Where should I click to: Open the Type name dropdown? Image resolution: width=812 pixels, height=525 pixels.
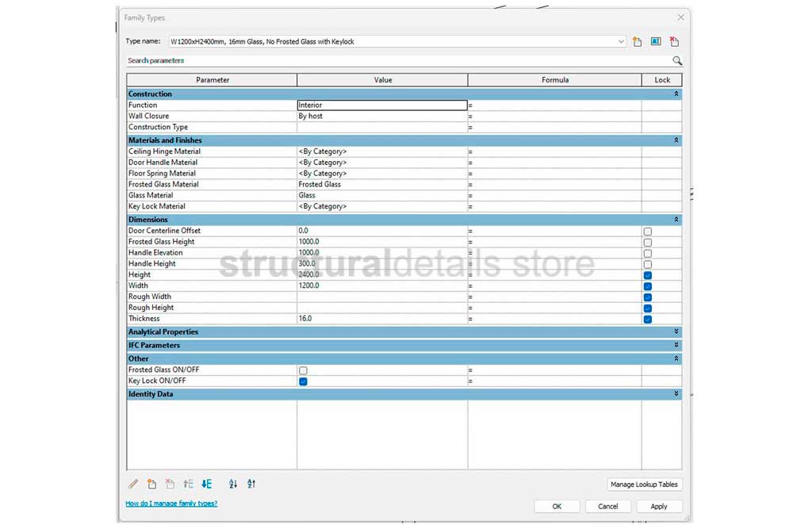click(621, 41)
